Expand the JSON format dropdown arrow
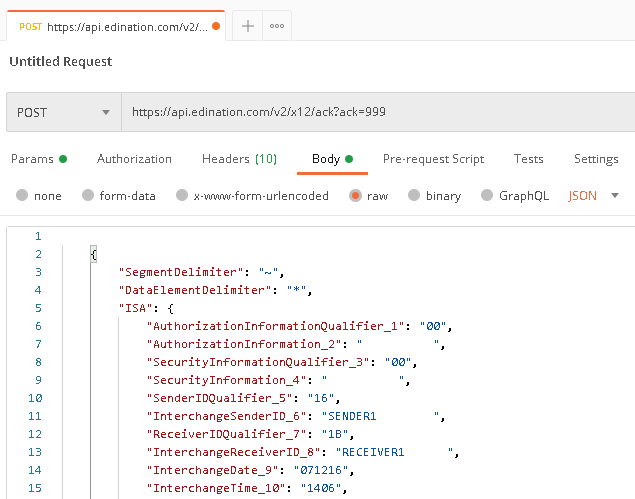Screen dimensions: 635x499 (x=615, y=196)
